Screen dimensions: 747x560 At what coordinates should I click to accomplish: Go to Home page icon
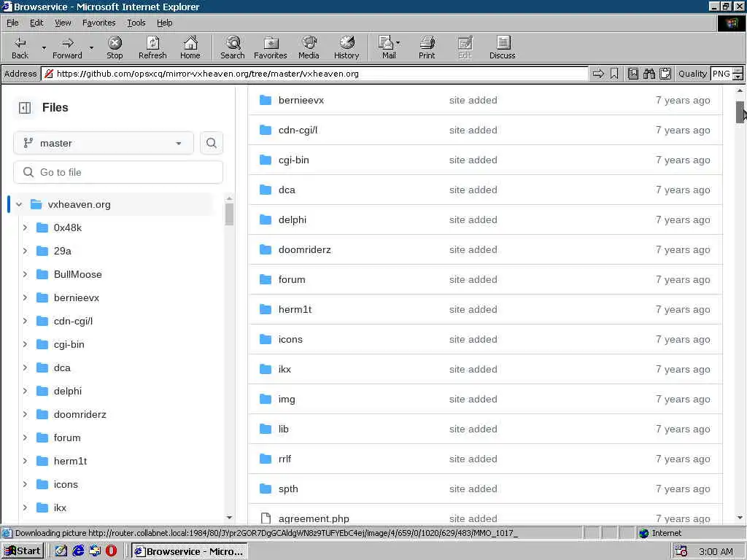(x=190, y=47)
